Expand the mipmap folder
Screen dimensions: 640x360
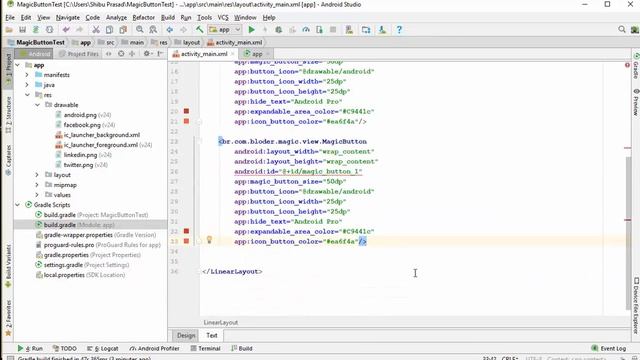click(37, 185)
